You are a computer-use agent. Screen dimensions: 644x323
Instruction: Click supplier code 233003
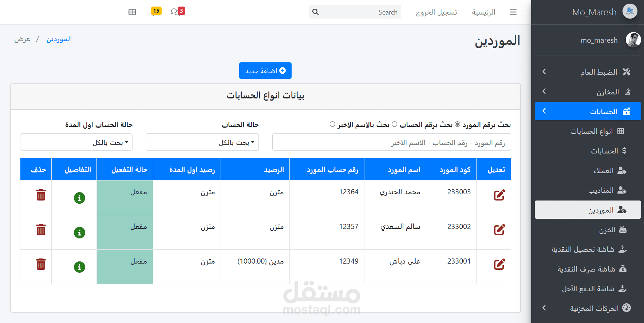pos(459,192)
